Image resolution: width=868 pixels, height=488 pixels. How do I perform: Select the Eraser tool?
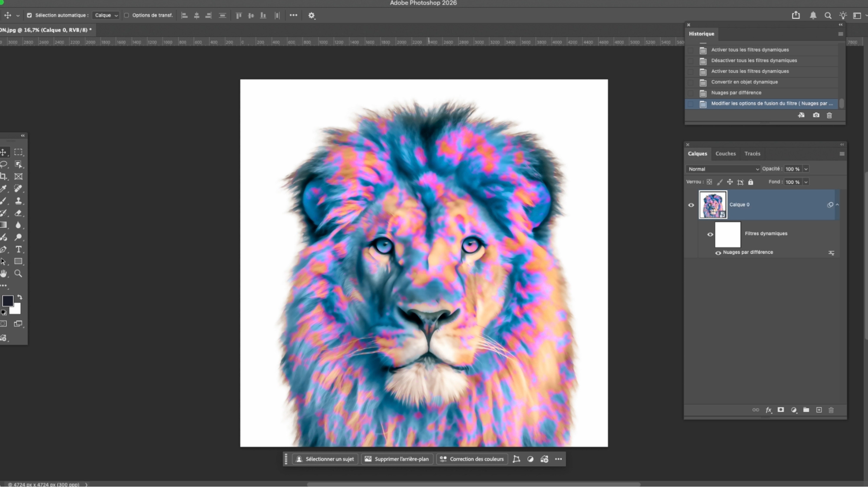click(18, 213)
